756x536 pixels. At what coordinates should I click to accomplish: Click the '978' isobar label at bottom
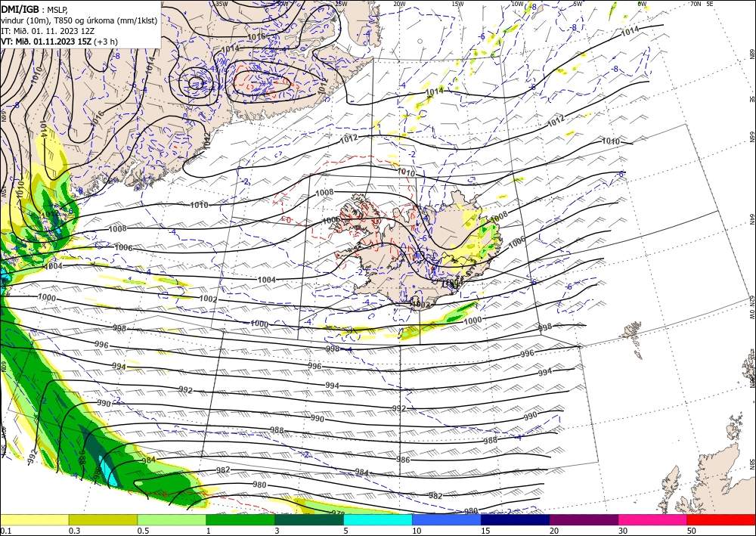(339, 513)
